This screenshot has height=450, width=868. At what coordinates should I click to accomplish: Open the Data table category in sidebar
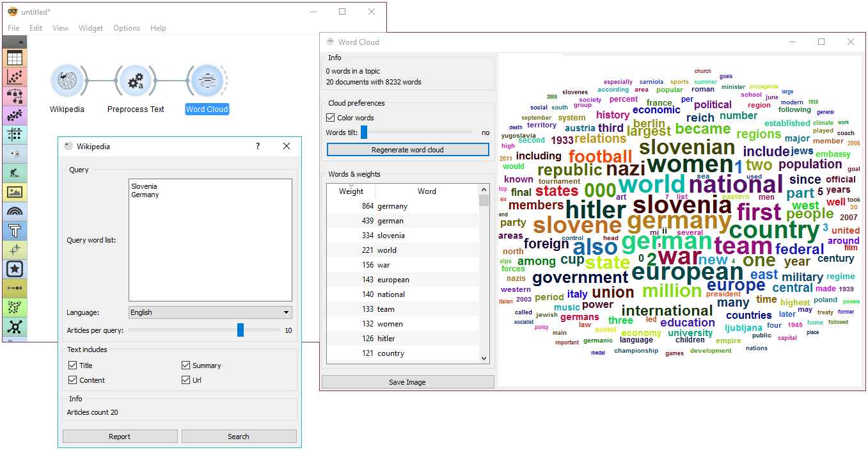point(15,58)
